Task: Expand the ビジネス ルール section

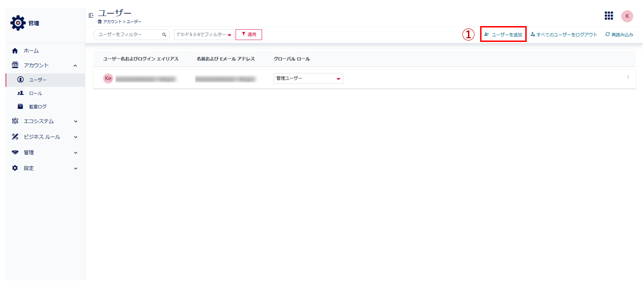Action: pyautogui.click(x=75, y=137)
